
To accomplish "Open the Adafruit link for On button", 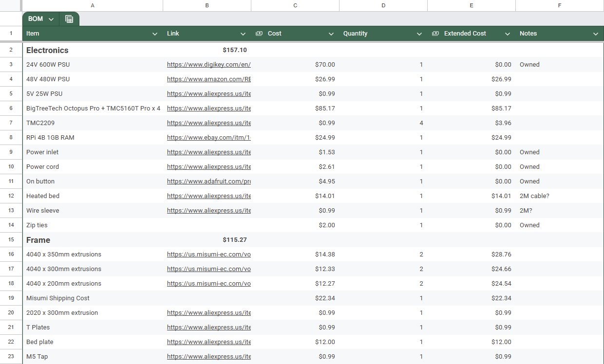I will 208,182.
